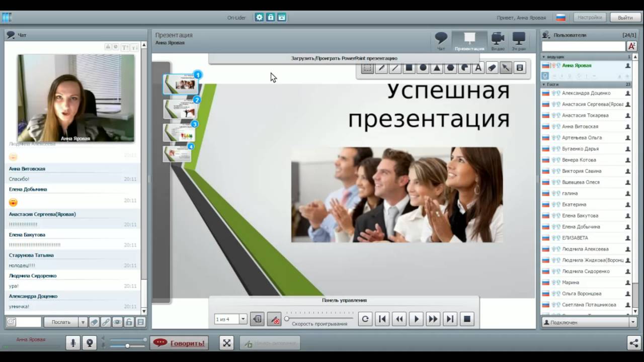The height and width of the screenshot is (362, 644).
Task: Switch to the Видео tab
Action: click(498, 41)
